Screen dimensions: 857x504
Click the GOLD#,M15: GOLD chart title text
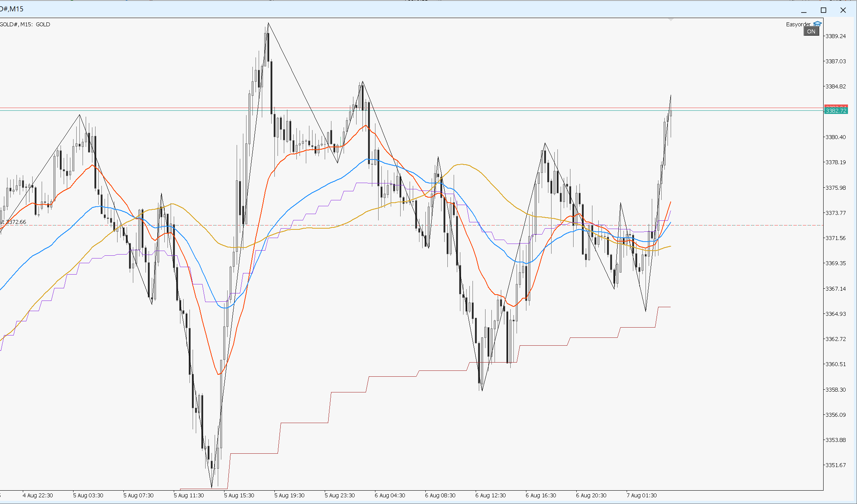click(x=25, y=24)
